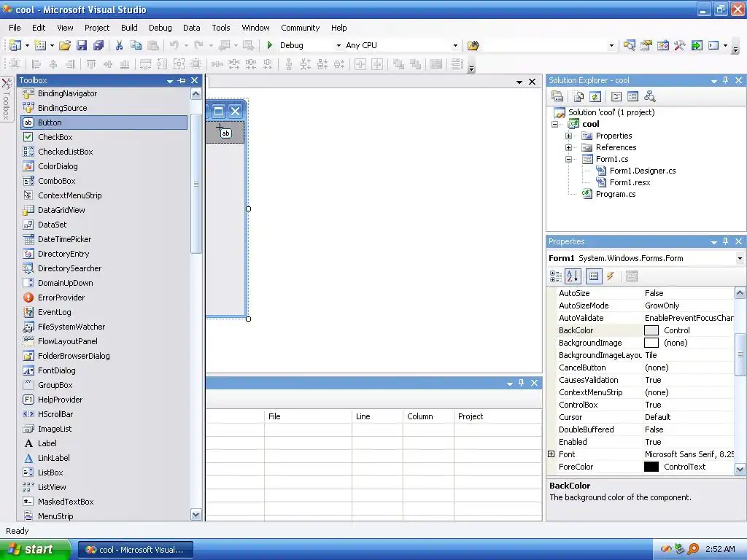Select ComboBox in the Toolbox
The height and width of the screenshot is (560, 747).
pos(104,181)
